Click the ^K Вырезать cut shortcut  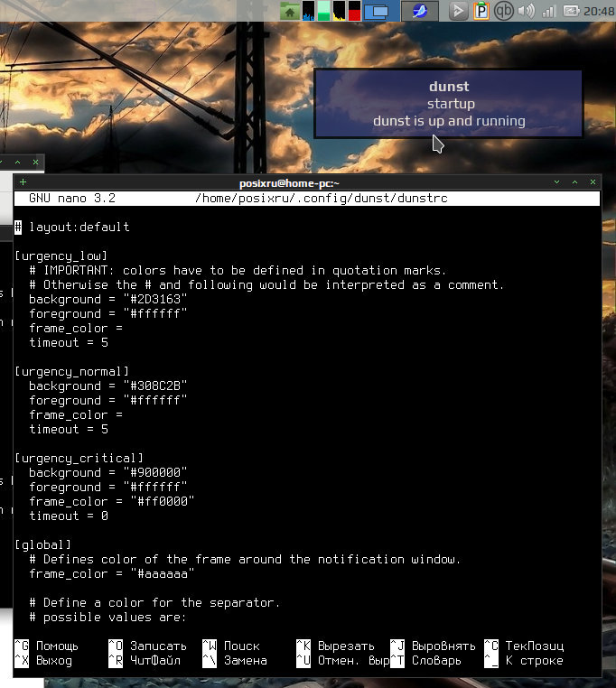[x=335, y=646]
